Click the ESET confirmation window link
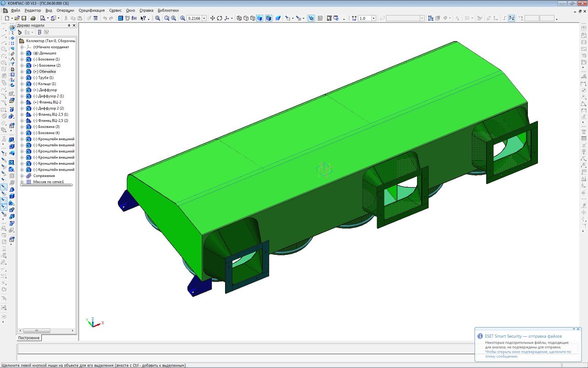The height and width of the screenshot is (368, 588). [528, 354]
